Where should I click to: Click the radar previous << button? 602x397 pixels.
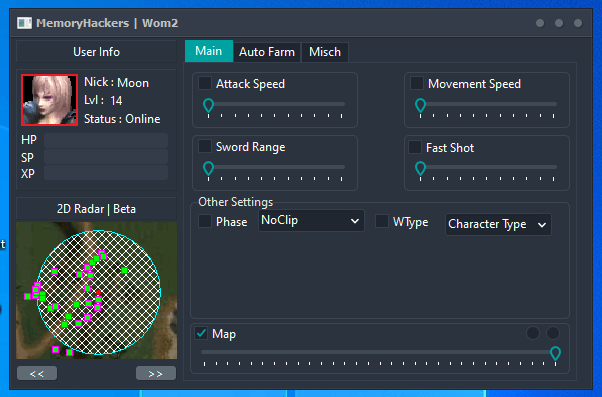pos(37,373)
